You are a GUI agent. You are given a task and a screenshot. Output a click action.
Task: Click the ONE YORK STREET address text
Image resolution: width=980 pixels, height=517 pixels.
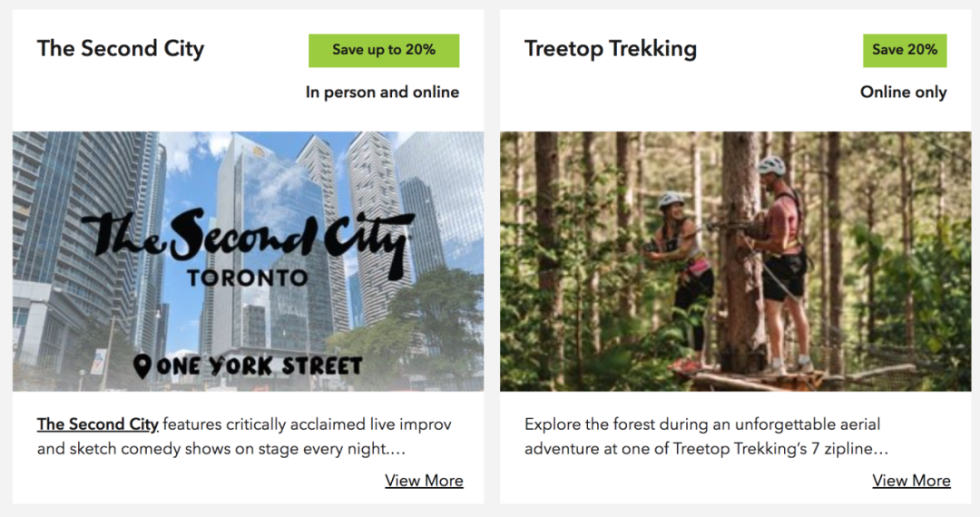click(x=259, y=366)
